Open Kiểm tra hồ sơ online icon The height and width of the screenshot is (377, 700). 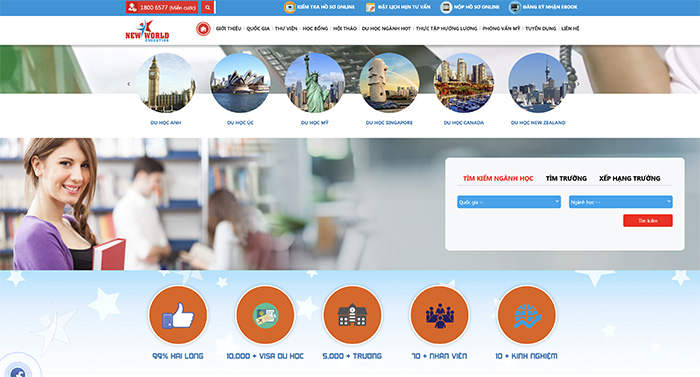click(290, 7)
